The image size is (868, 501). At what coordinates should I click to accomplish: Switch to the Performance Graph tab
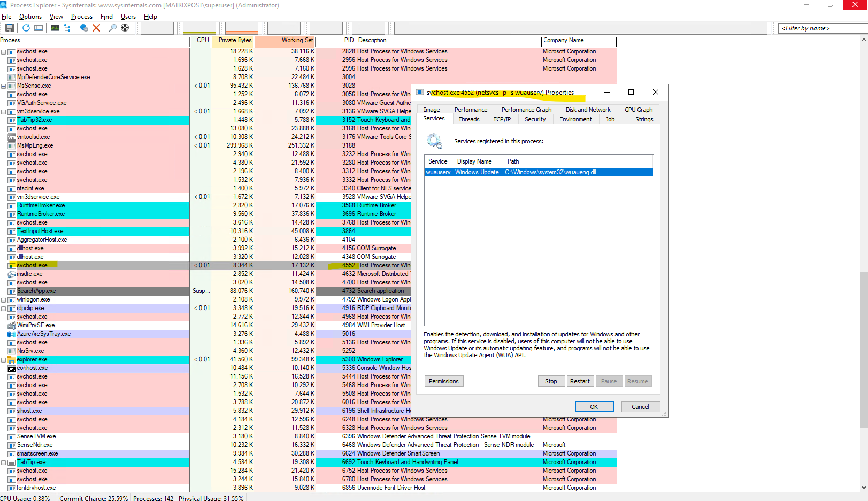click(x=526, y=110)
